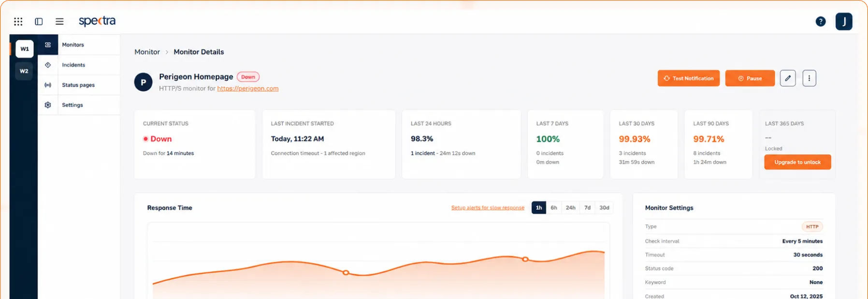Open Settings in the sidebar
This screenshot has width=868, height=299.
(72, 105)
